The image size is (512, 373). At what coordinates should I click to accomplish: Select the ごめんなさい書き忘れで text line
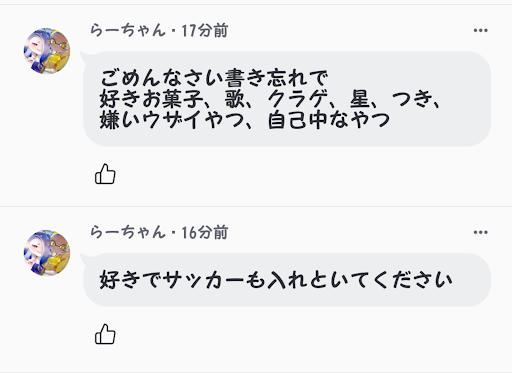pyautogui.click(x=214, y=78)
